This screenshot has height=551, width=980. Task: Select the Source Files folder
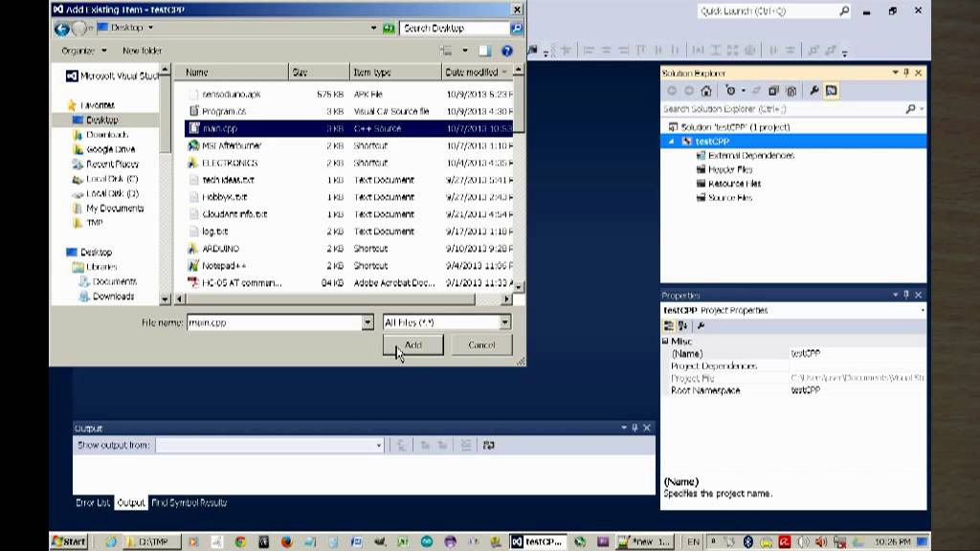point(730,198)
